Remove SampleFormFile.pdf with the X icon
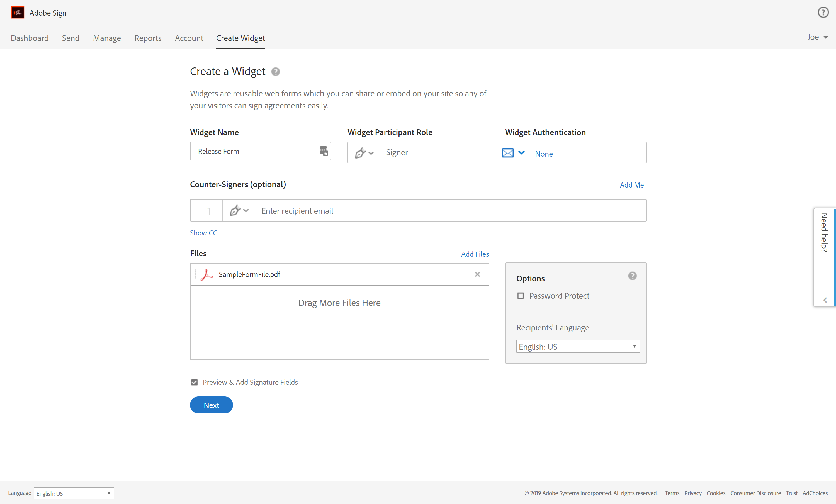 click(477, 274)
